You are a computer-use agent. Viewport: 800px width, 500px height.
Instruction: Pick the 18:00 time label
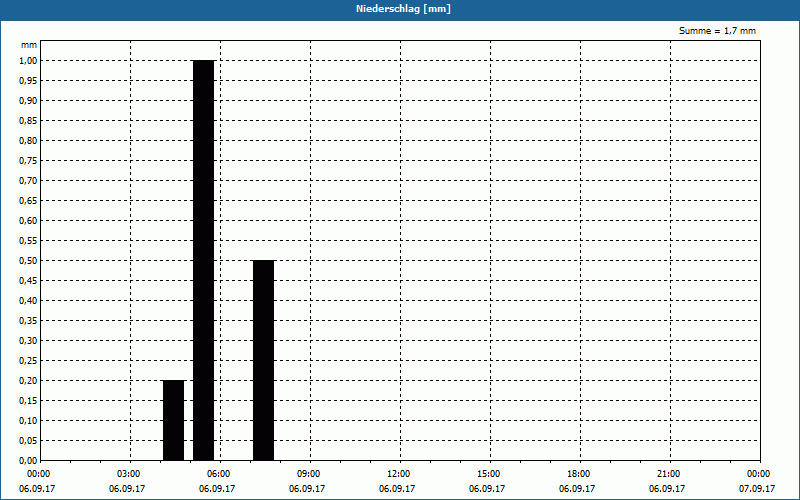point(578,474)
